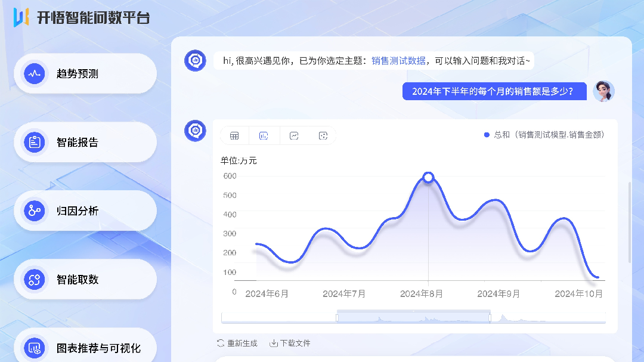
Task: Open the 销售测试数据 topic link
Action: click(x=398, y=61)
